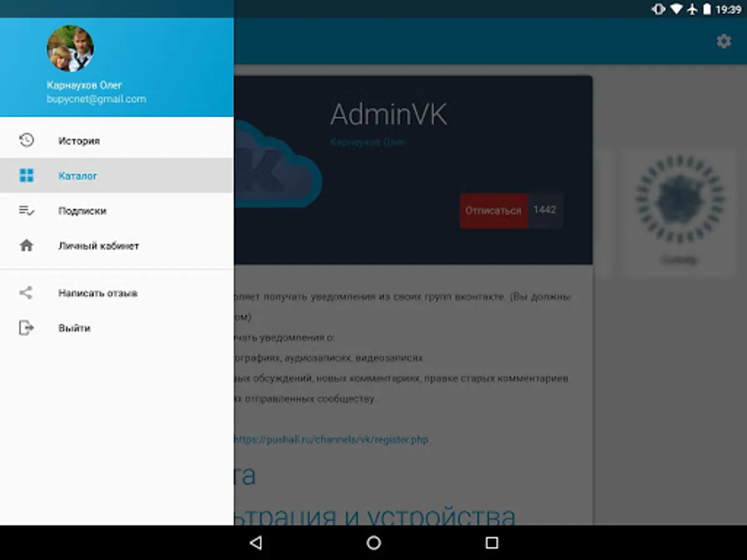This screenshot has height=560, width=747.
Task: Click the 1442 subscriber count
Action: (x=545, y=210)
